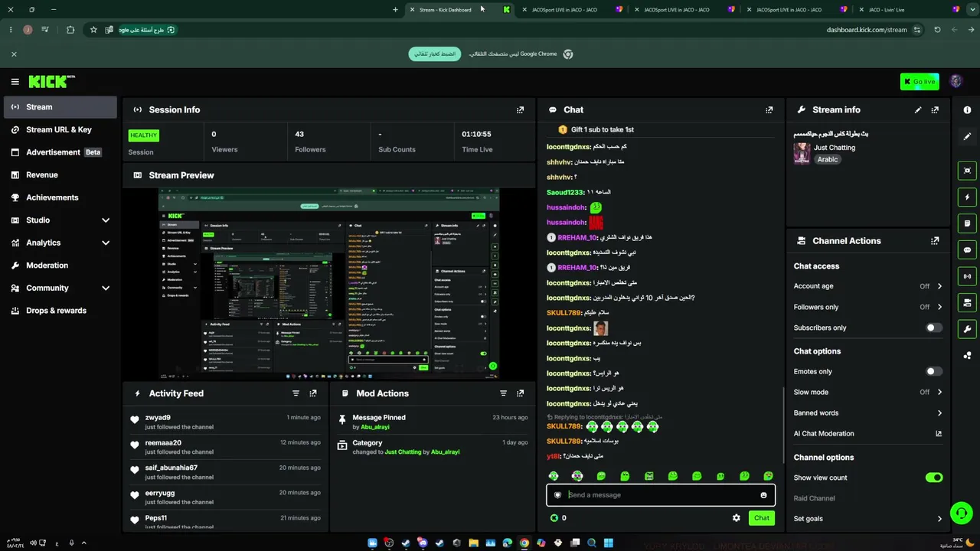Click the green support headset button
The height and width of the screenshot is (551, 980).
coord(961,513)
